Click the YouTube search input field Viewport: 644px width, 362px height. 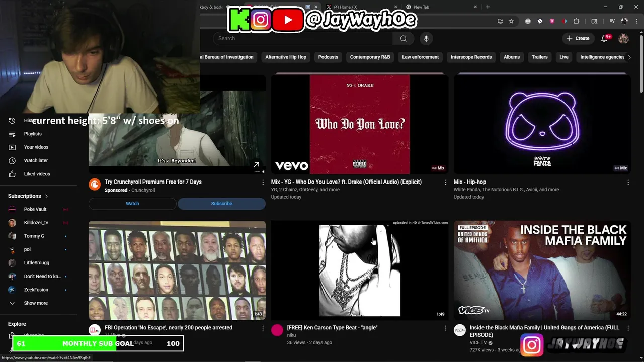[x=303, y=38]
